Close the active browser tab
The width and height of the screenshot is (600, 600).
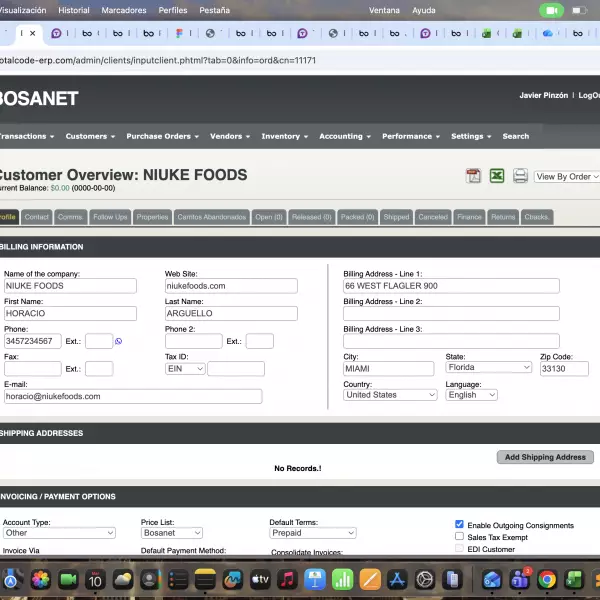(33, 33)
